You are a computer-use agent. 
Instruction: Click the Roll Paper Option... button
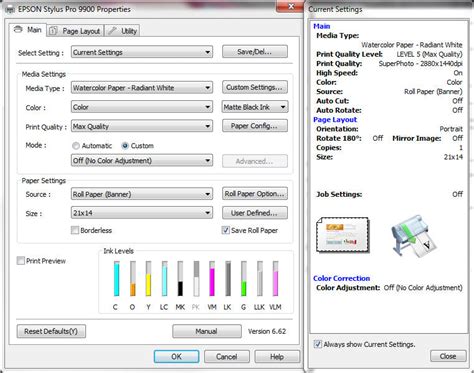255,194
